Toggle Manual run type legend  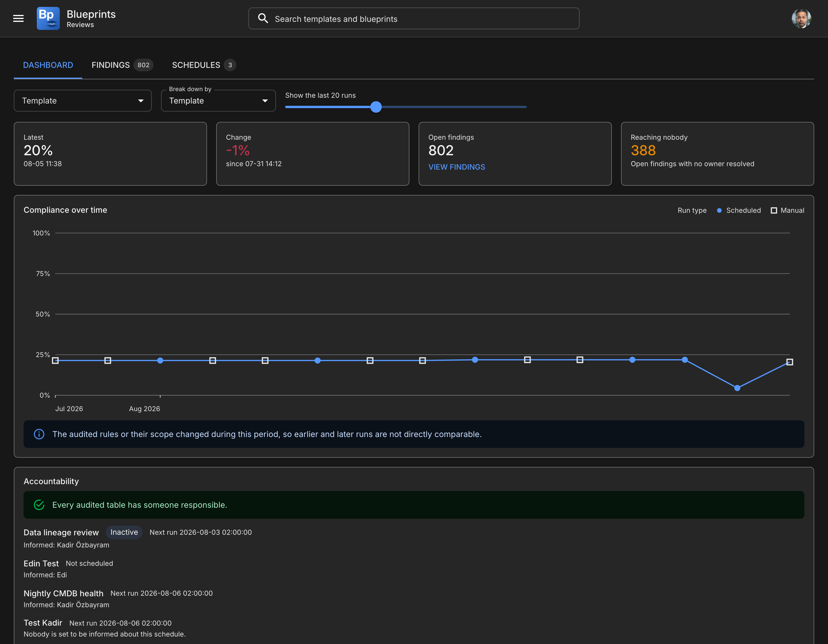787,210
